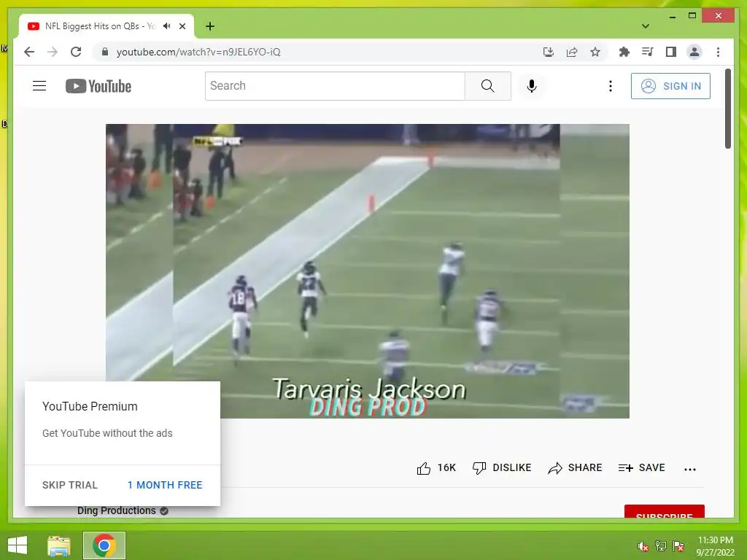
Task: View site info via the lock icon
Action: pyautogui.click(x=105, y=52)
